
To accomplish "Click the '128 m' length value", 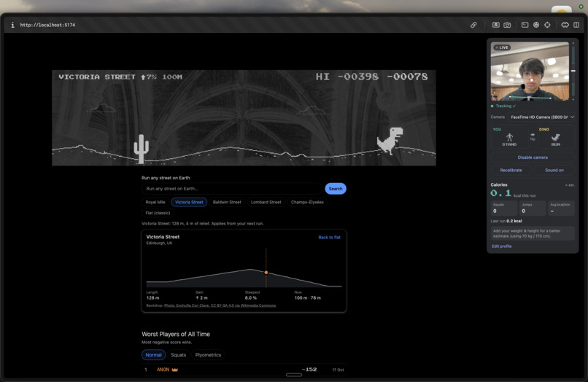I will coord(152,298).
